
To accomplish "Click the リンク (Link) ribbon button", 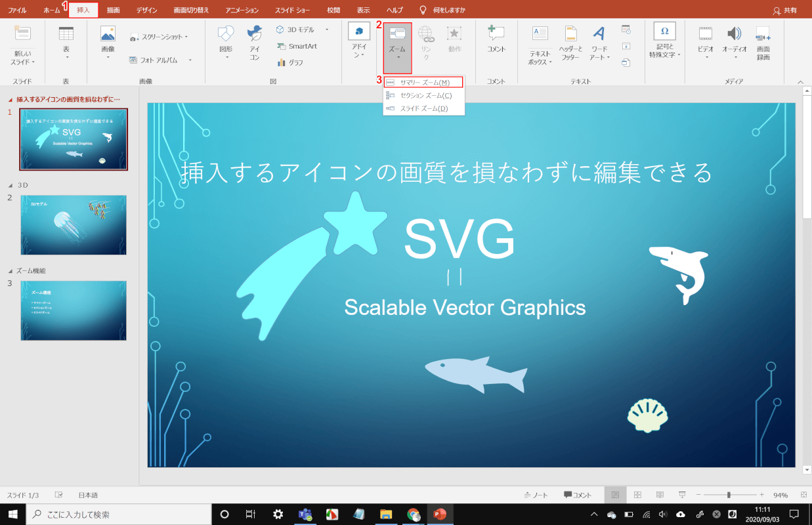I will [425, 45].
